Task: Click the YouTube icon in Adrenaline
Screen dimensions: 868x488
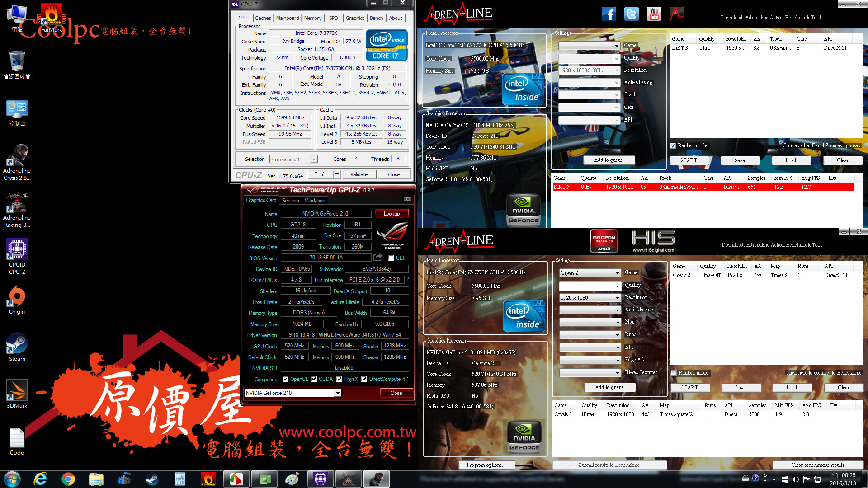Action: point(654,14)
